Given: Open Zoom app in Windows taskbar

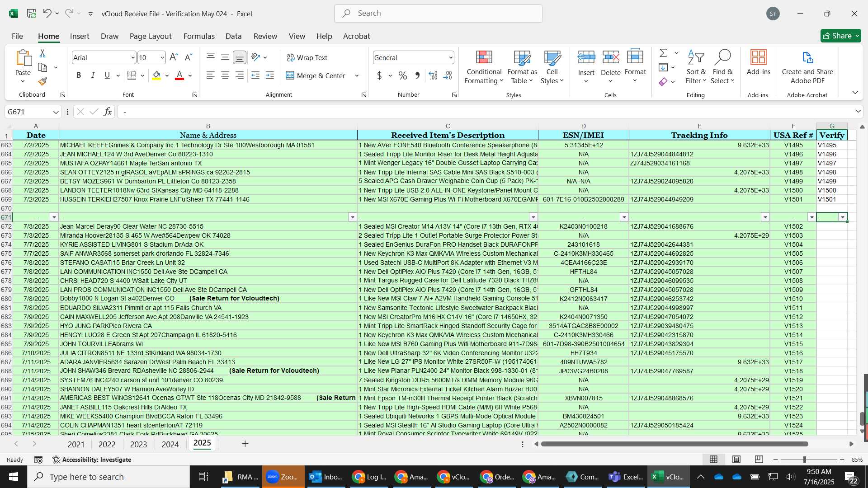Looking at the screenshot, I should coord(283,477).
